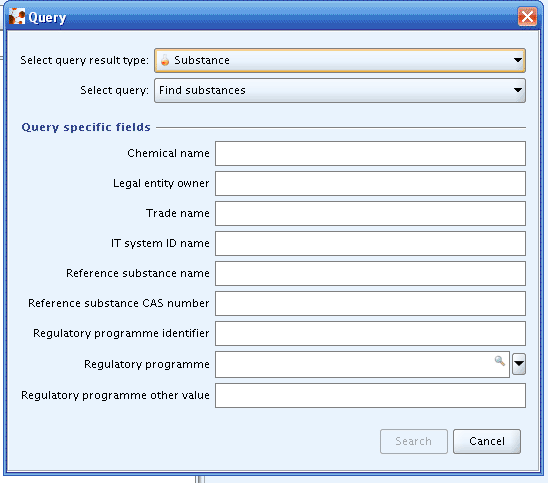Select the Trade name text box
548x483 pixels.
pyautogui.click(x=370, y=214)
